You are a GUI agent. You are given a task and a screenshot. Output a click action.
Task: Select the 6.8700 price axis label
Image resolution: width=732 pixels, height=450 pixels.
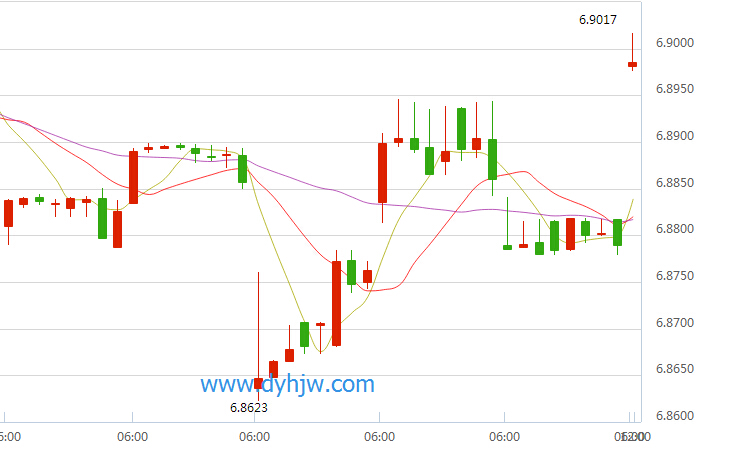pyautogui.click(x=675, y=323)
